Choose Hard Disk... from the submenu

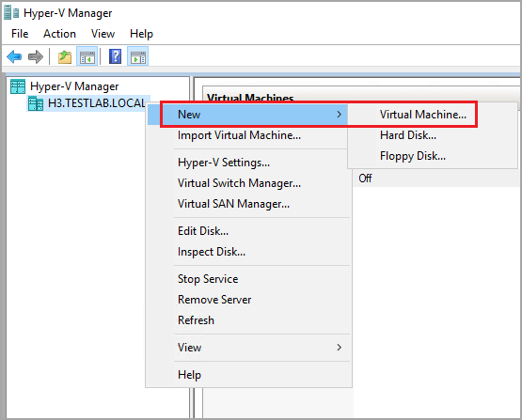408,135
